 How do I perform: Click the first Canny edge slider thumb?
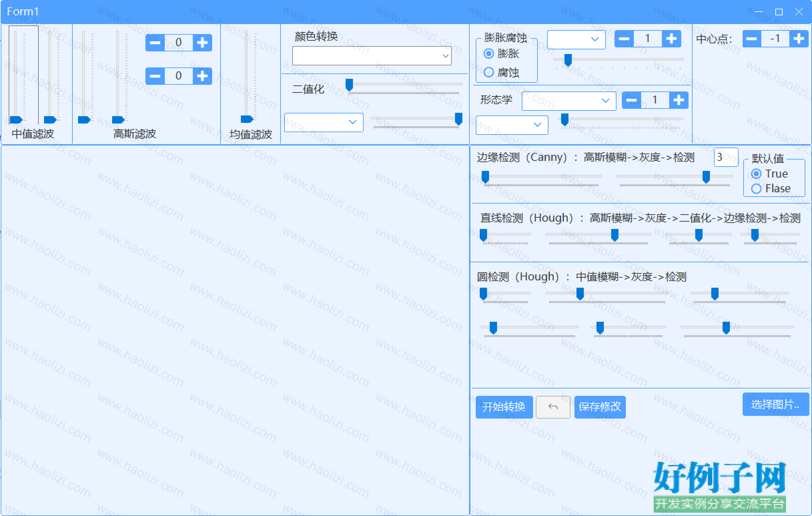click(x=486, y=177)
